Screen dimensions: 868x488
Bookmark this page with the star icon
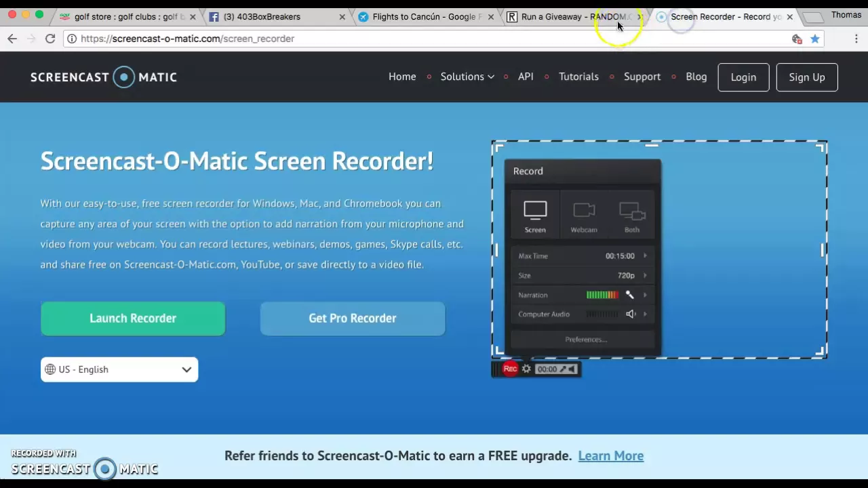coord(815,39)
